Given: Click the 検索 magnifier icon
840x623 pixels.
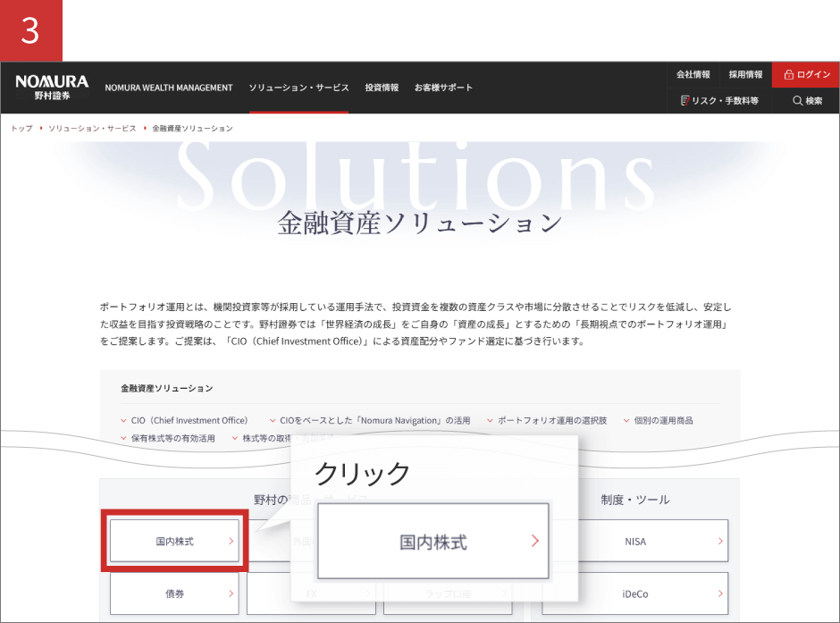Looking at the screenshot, I should [x=798, y=101].
